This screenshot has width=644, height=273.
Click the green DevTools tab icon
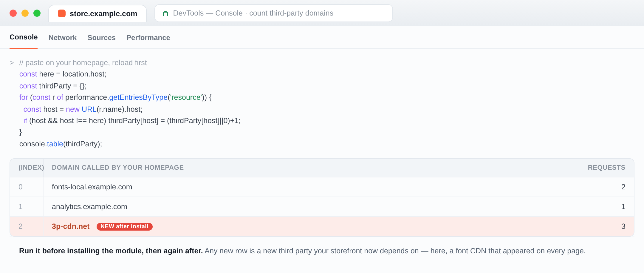click(x=165, y=13)
